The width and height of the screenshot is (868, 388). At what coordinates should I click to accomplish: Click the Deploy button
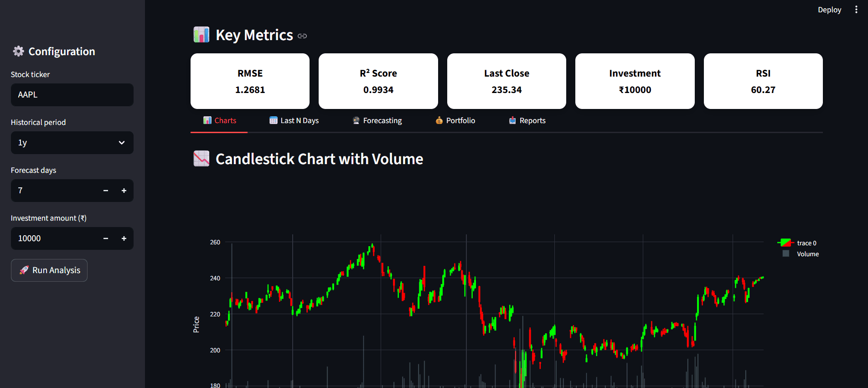(829, 9)
